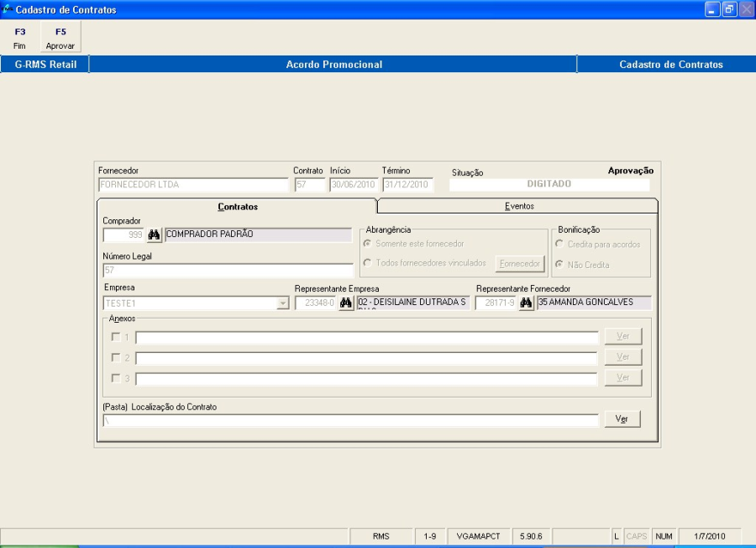Click Ver button for Localização do Contrato
The height and width of the screenshot is (548, 756).
pyautogui.click(x=622, y=419)
